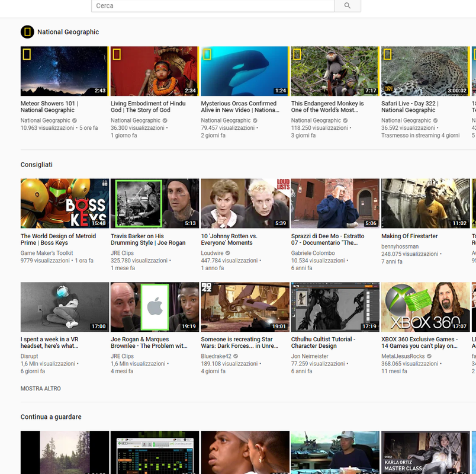Screen dimensions: 476x474
Task: Open the Travis Barker drumming video thumbnail
Action: click(x=155, y=203)
